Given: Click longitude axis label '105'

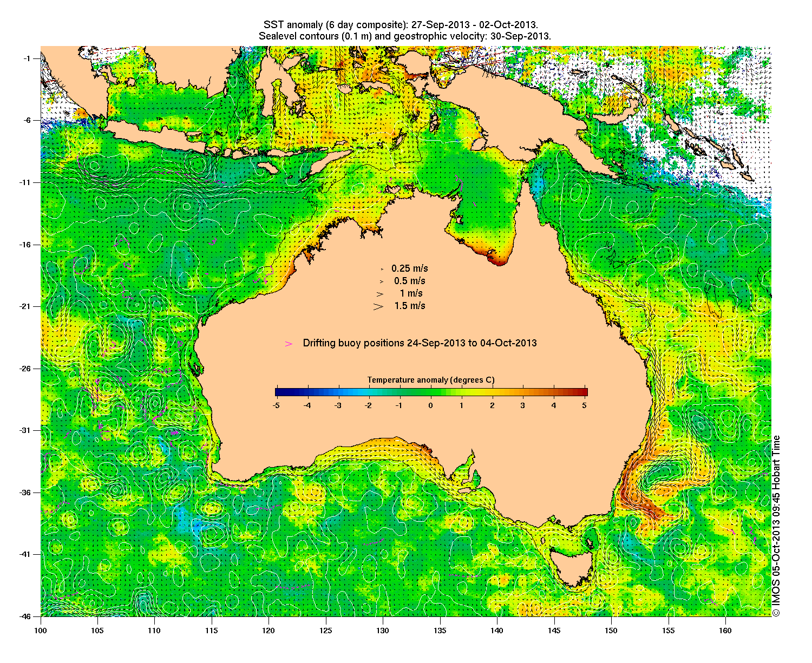Looking at the screenshot, I should 97,631.
